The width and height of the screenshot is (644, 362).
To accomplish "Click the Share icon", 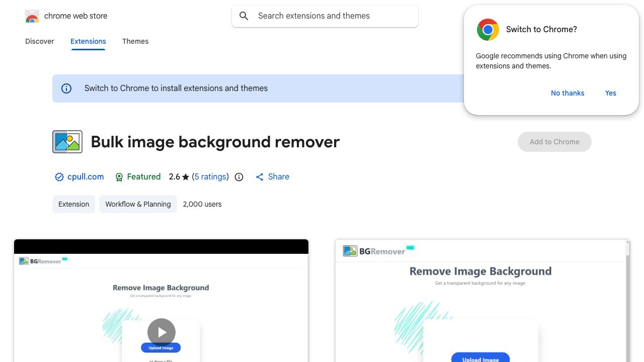I will (260, 177).
